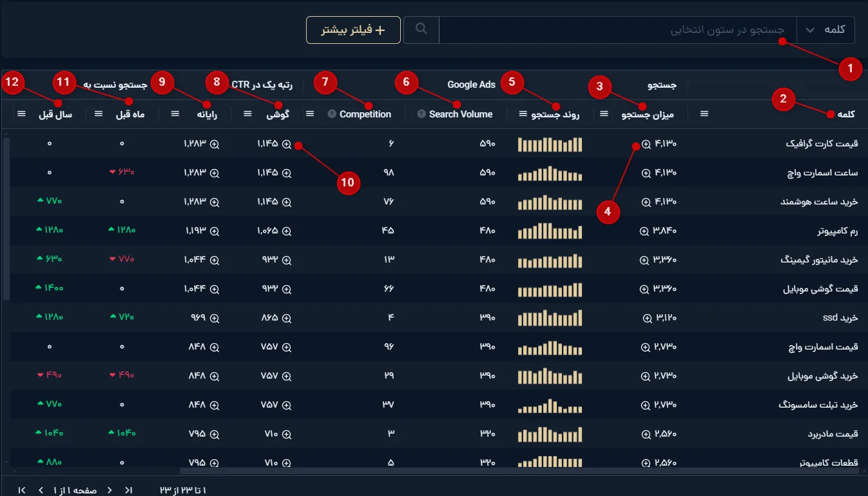Click the leftmost pagination skip arrow

(22, 490)
